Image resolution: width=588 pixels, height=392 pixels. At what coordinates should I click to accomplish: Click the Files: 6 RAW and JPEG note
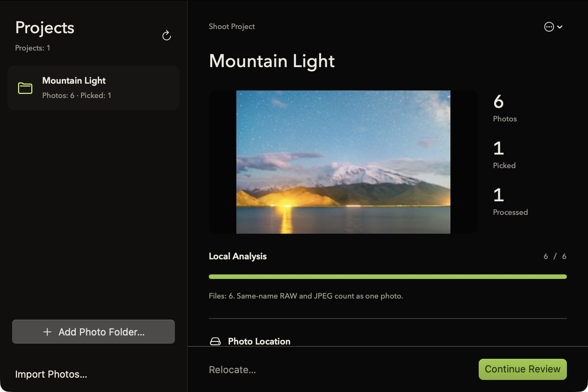coord(306,296)
